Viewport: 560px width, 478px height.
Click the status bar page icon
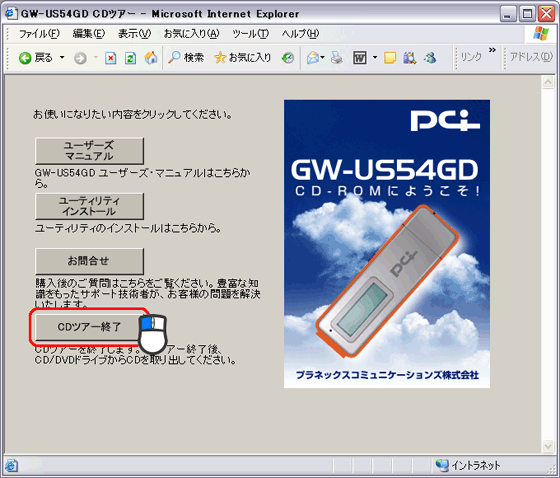pyautogui.click(x=11, y=465)
